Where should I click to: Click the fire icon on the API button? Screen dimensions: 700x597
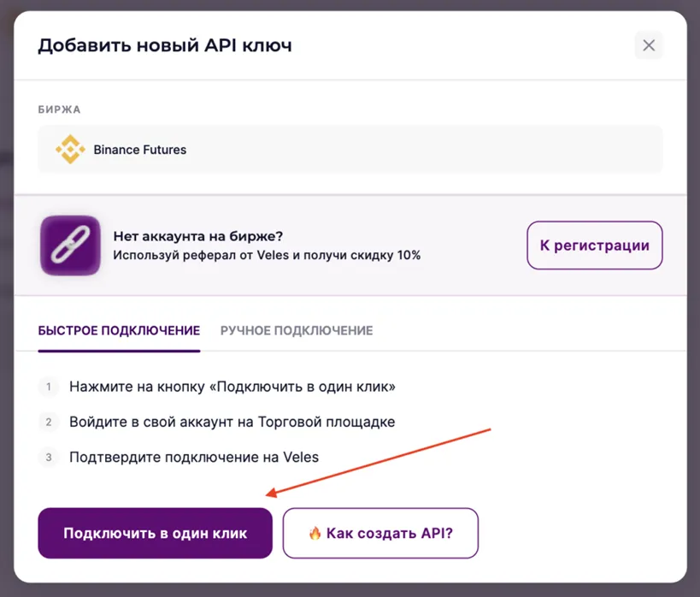click(x=315, y=532)
